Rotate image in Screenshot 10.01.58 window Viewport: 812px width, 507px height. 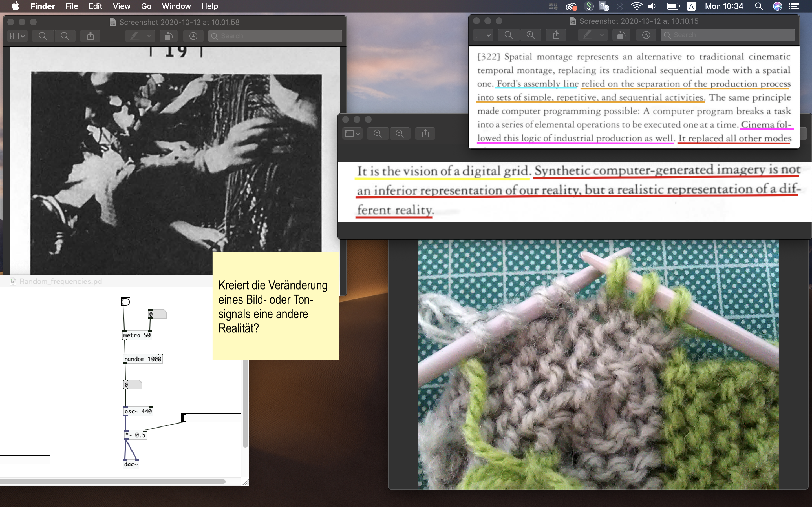pyautogui.click(x=168, y=36)
